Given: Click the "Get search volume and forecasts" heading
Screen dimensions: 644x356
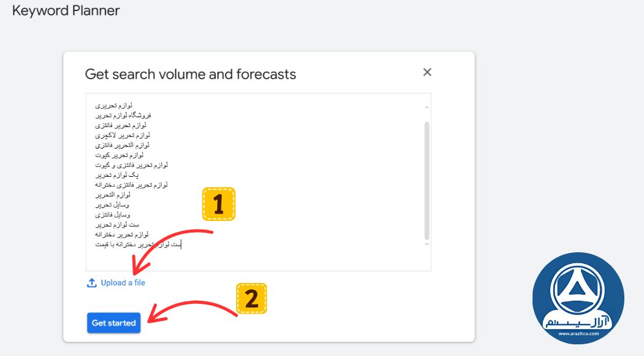Looking at the screenshot, I should pyautogui.click(x=190, y=74).
